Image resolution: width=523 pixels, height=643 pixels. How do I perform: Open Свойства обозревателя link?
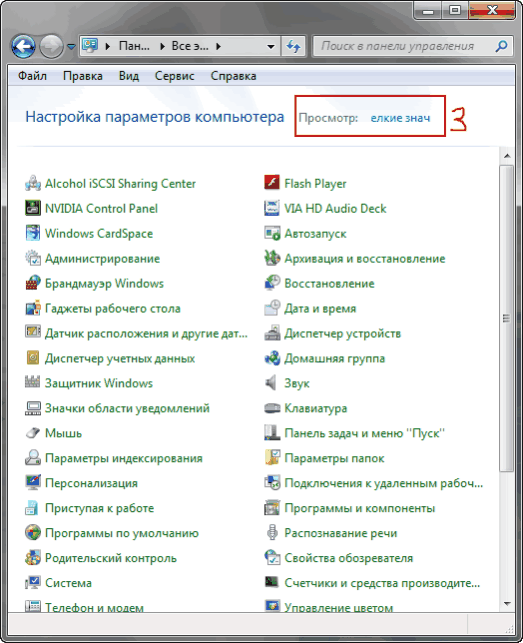[x=349, y=558]
